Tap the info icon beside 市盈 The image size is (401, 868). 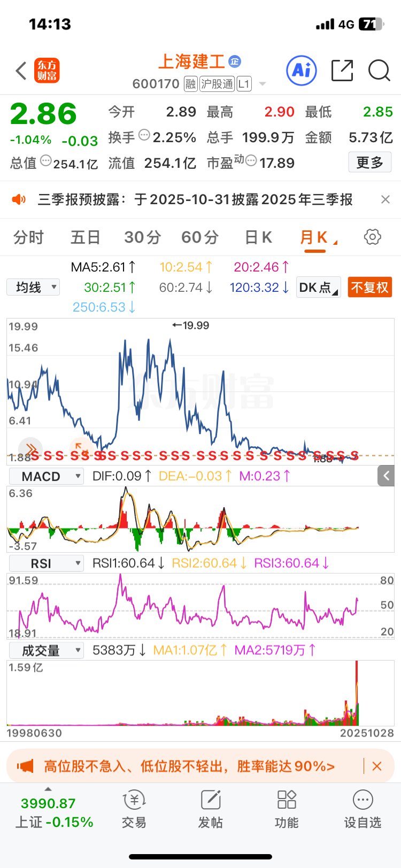[251, 160]
